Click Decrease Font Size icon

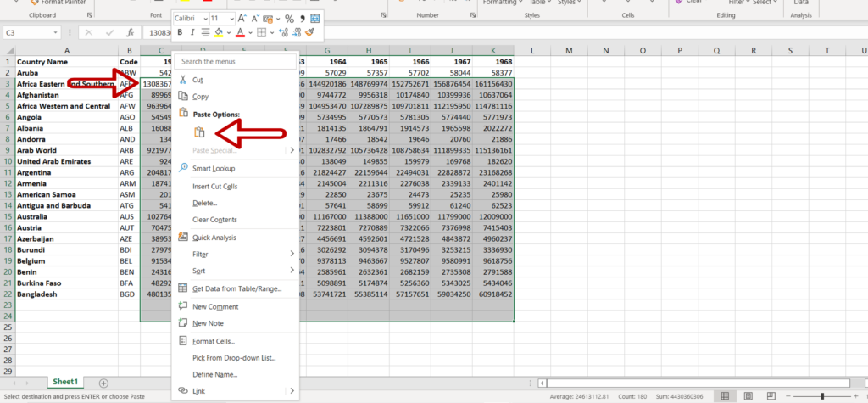254,19
